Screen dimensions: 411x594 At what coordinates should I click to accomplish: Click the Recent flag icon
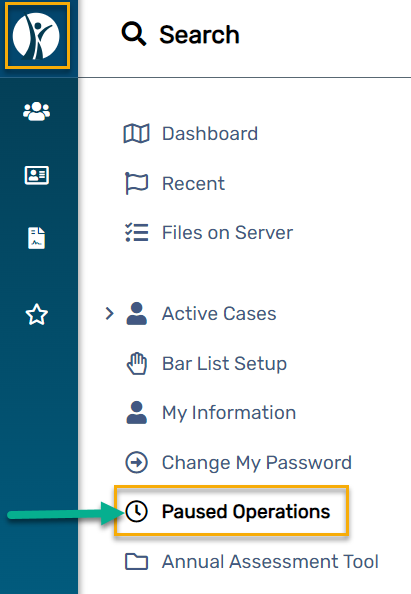136,183
